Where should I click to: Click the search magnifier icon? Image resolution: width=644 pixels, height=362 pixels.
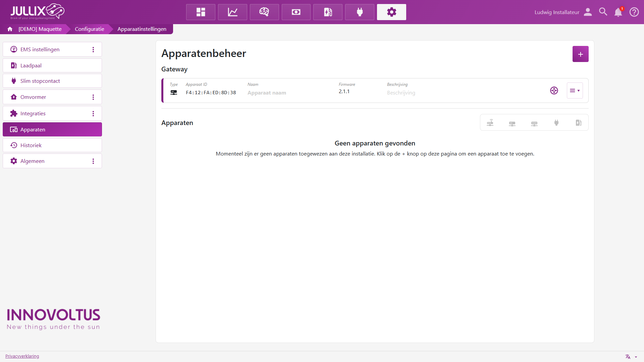(x=603, y=12)
